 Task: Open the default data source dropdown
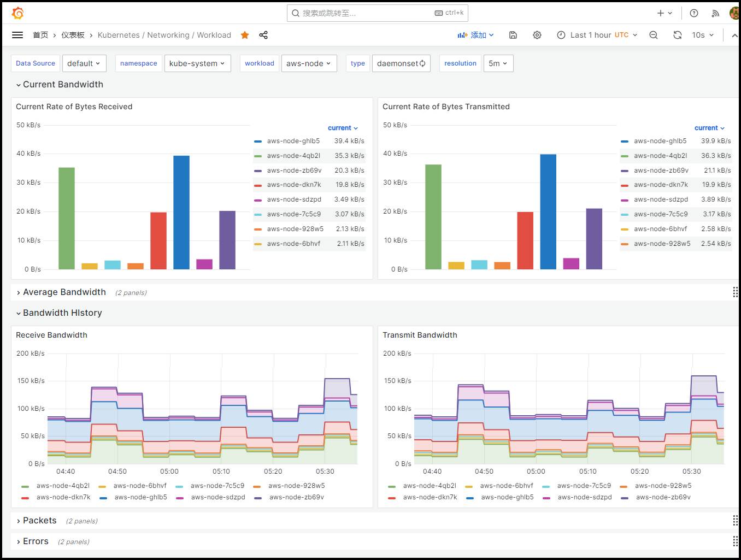pyautogui.click(x=84, y=63)
